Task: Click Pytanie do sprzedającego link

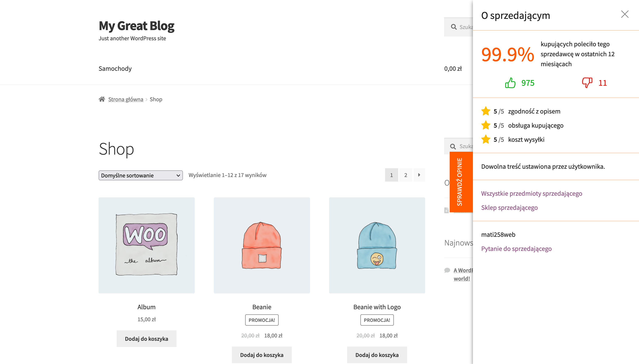Action: tap(516, 248)
